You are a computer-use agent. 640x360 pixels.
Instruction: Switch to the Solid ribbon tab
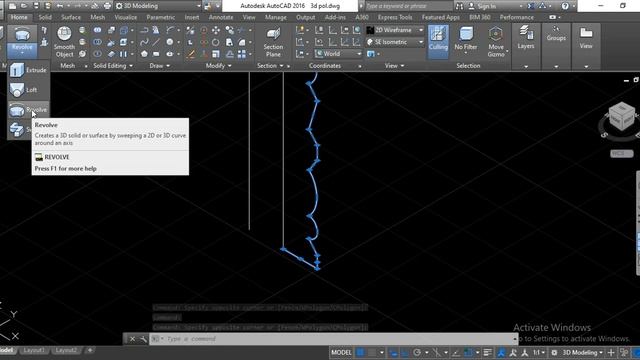click(45, 17)
